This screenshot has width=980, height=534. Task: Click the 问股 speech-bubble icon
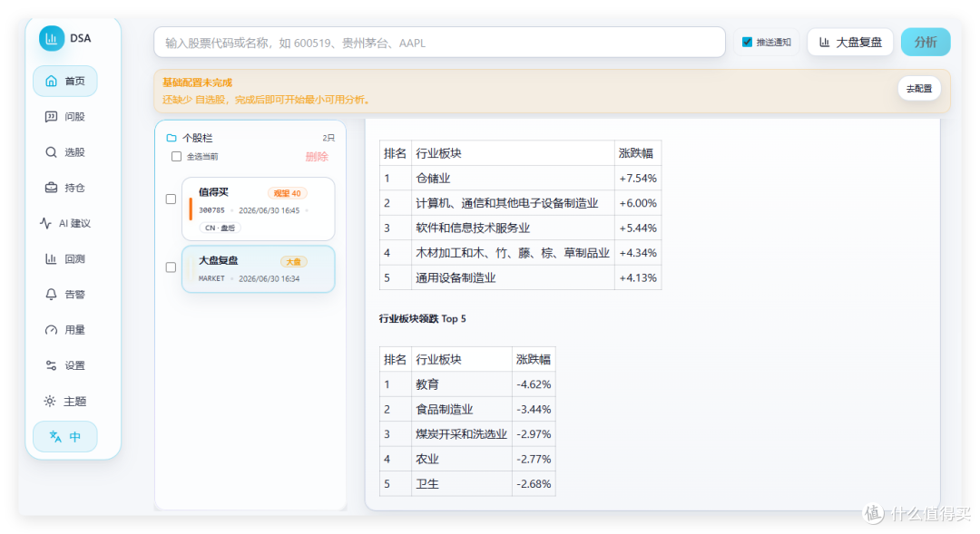coord(51,117)
